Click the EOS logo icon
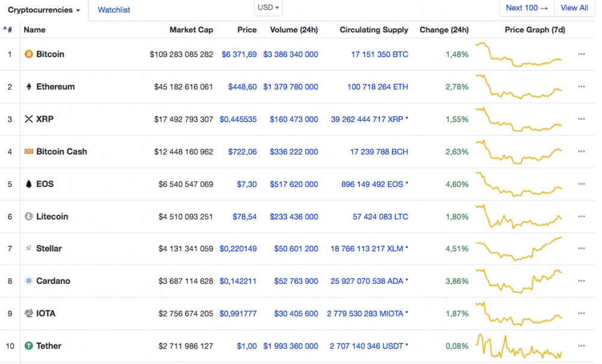This screenshot has width=602, height=364. pos(28,184)
